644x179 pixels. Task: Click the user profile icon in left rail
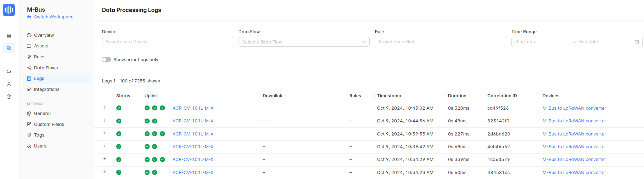coord(9,84)
